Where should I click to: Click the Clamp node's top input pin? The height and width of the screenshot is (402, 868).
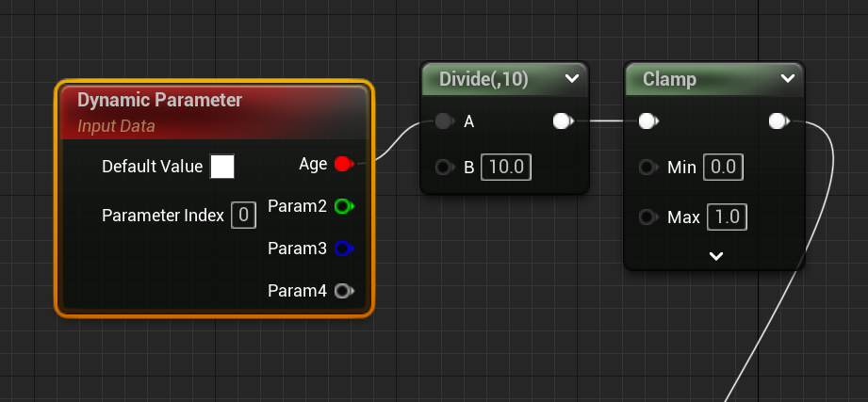[647, 121]
